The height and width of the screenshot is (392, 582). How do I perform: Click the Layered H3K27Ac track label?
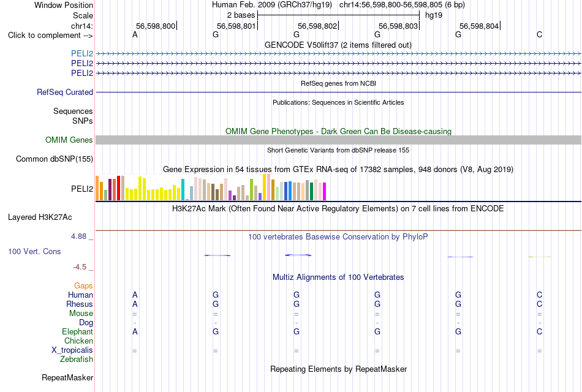40,217
